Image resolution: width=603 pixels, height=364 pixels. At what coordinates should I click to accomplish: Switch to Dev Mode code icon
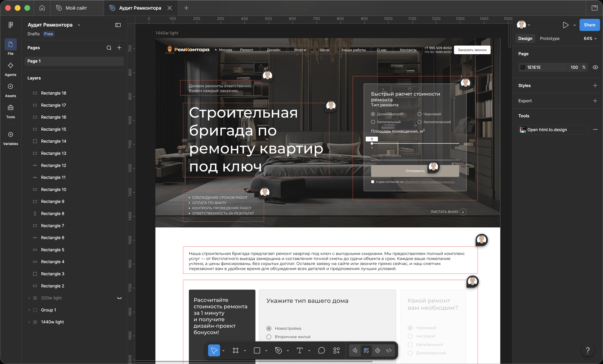point(389,350)
